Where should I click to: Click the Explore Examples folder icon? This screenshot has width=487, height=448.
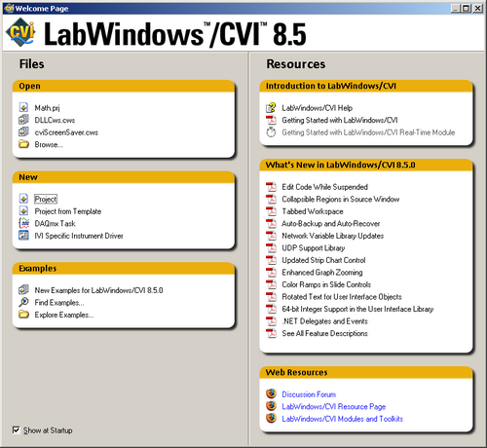click(x=23, y=315)
